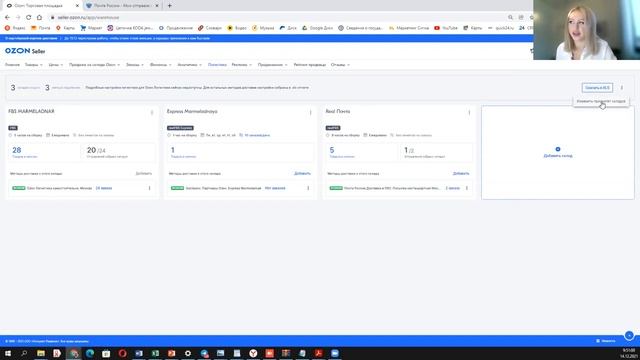
Task: Open the blue notification banner at top
Action: 267,38
